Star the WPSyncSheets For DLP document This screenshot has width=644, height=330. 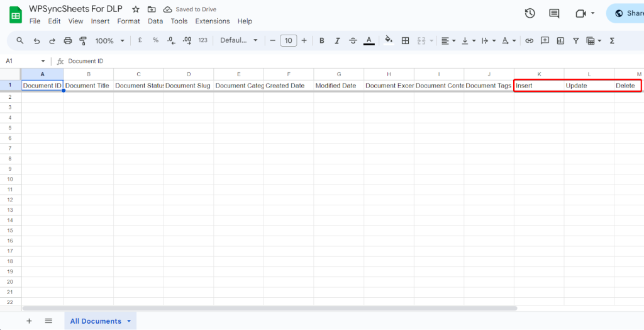(136, 9)
